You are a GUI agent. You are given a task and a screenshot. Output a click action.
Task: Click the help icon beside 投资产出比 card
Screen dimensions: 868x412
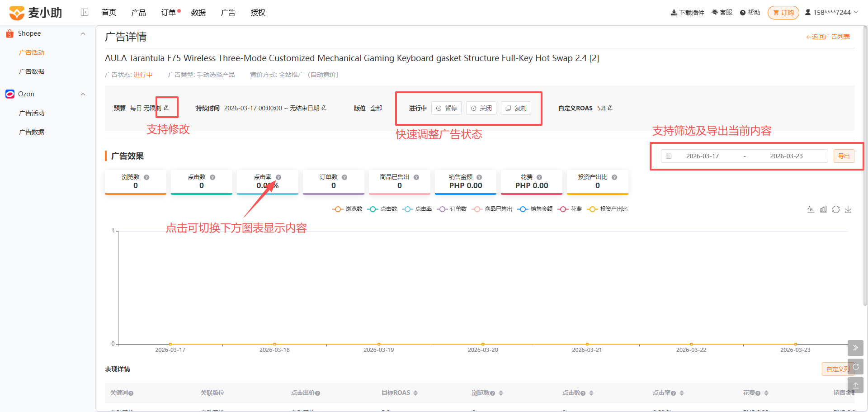point(614,177)
